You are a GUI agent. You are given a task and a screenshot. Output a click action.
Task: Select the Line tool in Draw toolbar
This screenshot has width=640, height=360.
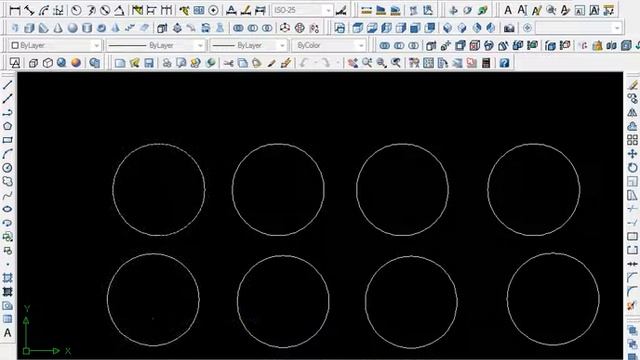pos(7,85)
